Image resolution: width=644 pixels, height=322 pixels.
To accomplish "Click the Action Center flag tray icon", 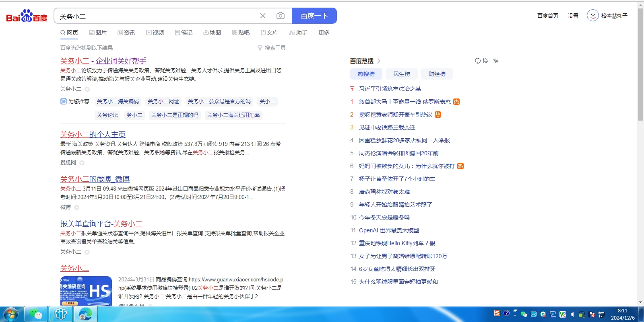I will pyautogui.click(x=592, y=314).
